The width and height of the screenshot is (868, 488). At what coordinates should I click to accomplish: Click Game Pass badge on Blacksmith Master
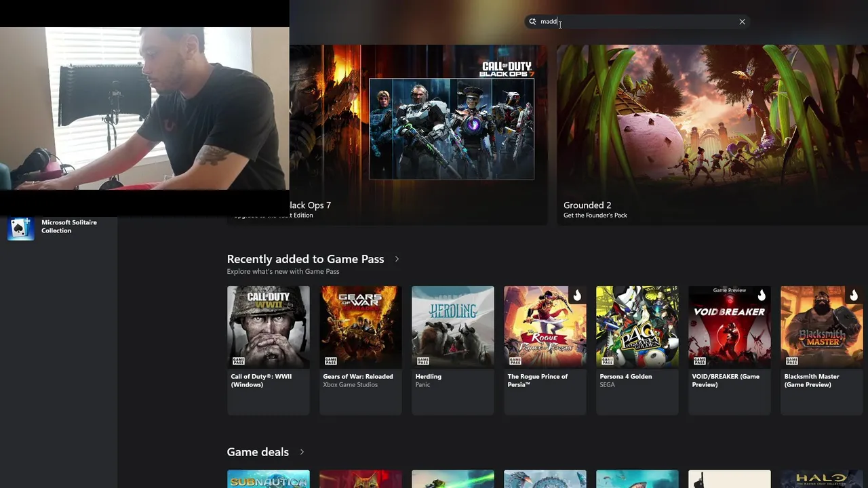pyautogui.click(x=791, y=361)
